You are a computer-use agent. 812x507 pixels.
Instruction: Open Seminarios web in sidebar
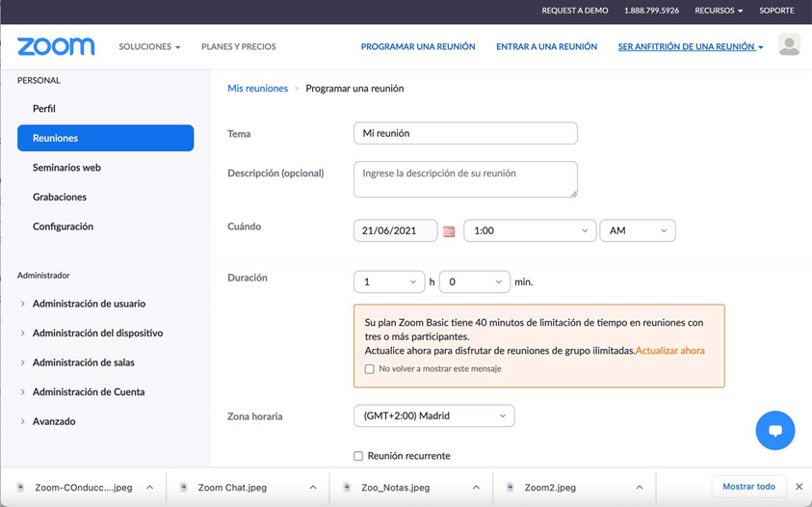pyautogui.click(x=66, y=168)
